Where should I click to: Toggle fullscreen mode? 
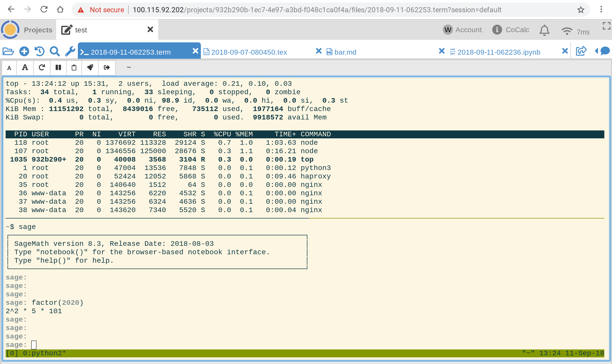coord(606,26)
